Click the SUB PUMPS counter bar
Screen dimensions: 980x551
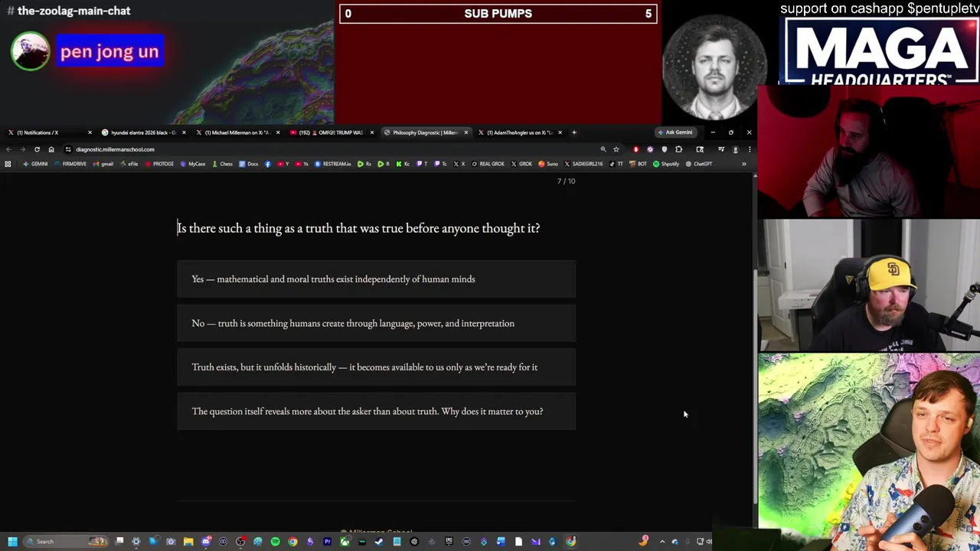498,14
